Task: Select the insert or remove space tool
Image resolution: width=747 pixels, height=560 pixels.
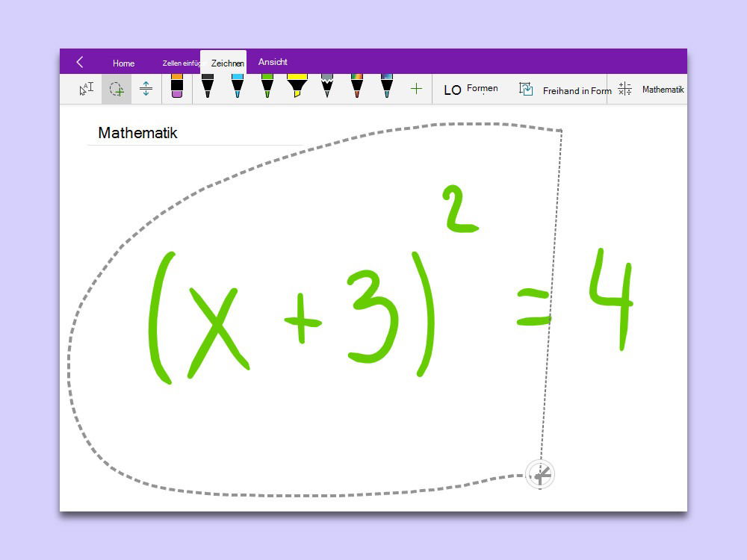Action: pos(146,90)
